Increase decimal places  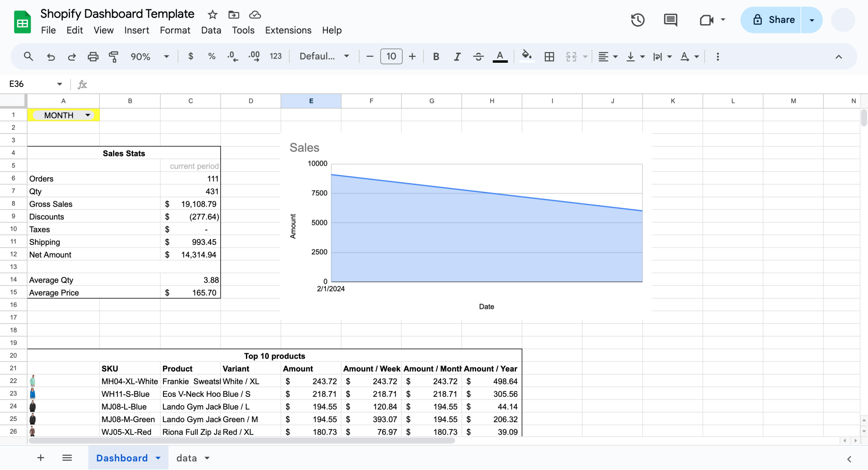point(254,56)
